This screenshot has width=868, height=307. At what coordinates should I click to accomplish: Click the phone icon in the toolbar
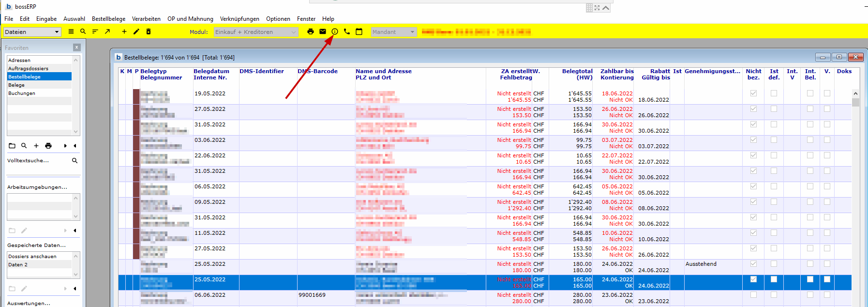[347, 31]
